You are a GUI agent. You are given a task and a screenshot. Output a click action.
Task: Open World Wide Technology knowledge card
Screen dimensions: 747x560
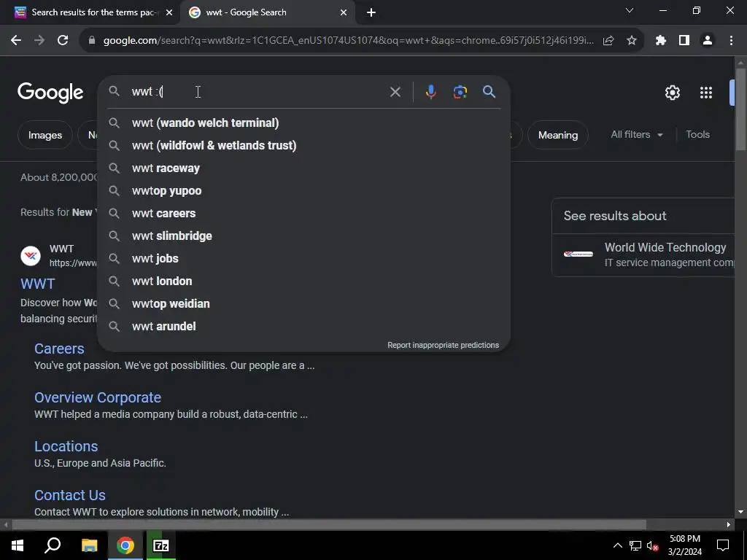pos(643,254)
